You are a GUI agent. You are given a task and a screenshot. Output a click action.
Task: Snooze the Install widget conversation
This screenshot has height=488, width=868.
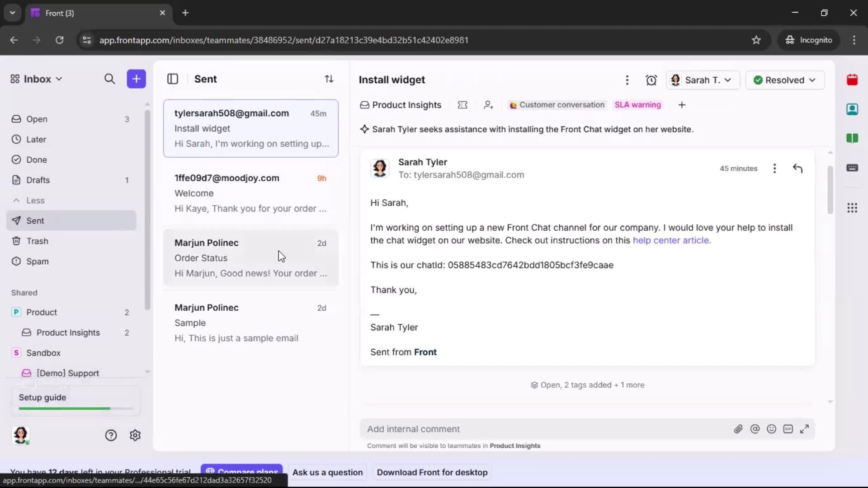pyautogui.click(x=651, y=80)
